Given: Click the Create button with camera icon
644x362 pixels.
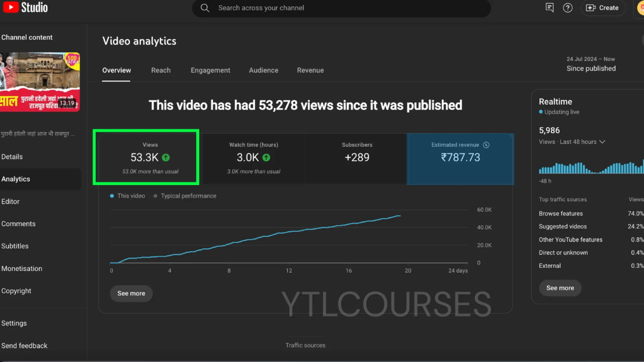Looking at the screenshot, I should tap(602, 8).
